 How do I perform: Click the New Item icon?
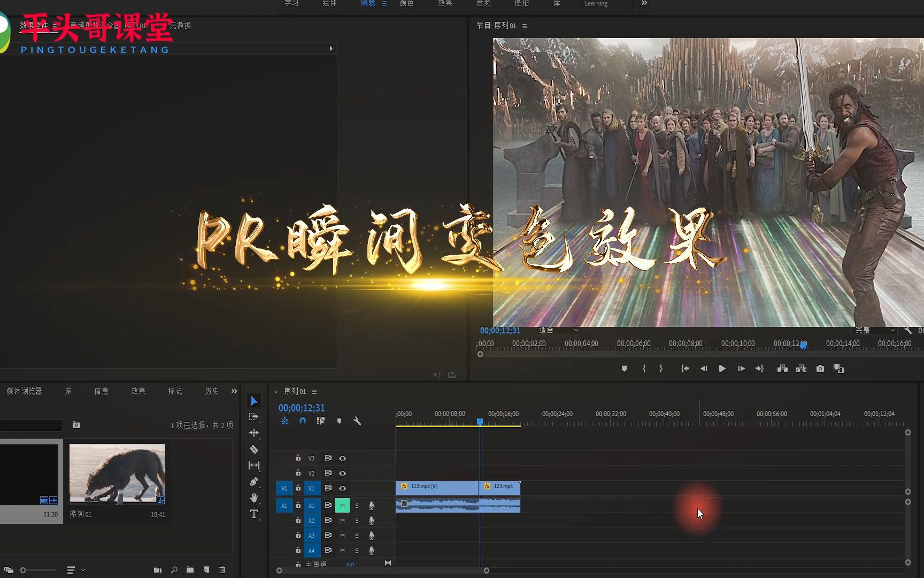(206, 570)
